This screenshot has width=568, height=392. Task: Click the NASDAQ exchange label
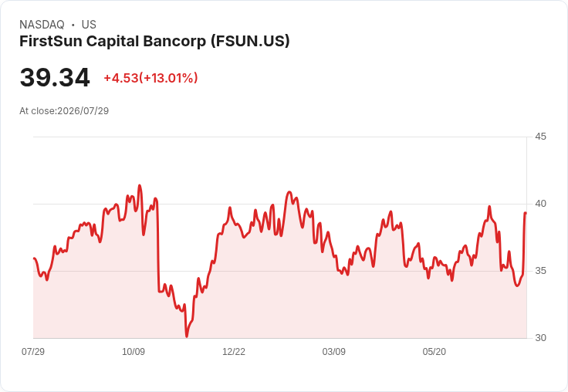pos(42,25)
